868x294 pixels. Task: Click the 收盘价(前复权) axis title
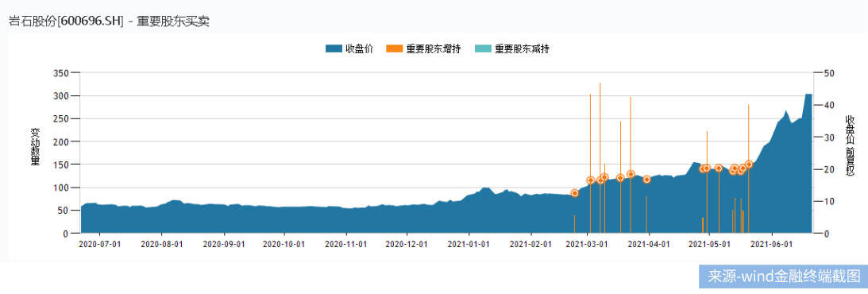[850, 146]
